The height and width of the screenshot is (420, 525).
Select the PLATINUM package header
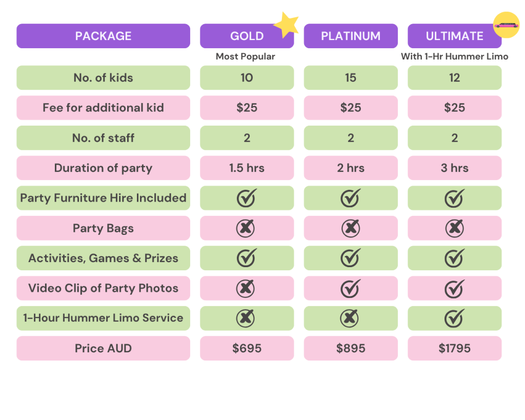click(x=351, y=36)
